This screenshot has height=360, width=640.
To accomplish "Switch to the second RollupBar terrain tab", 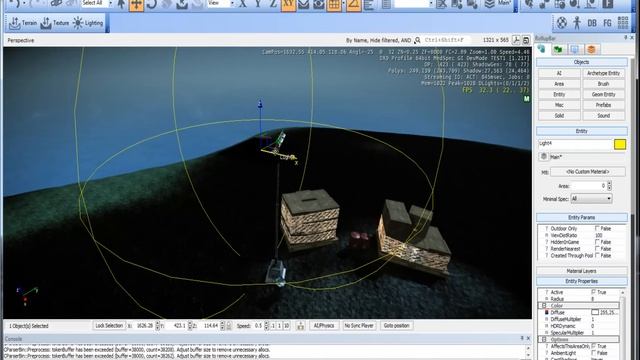I will [558, 49].
